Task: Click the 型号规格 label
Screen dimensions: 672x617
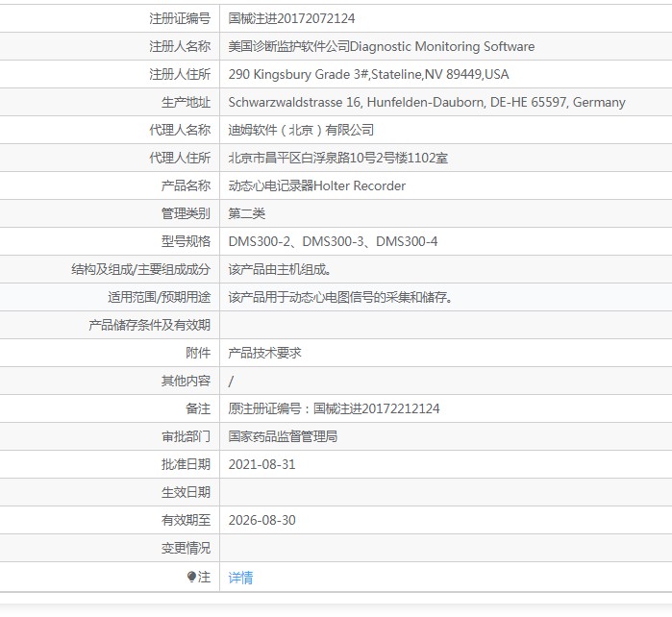Action: [x=186, y=241]
